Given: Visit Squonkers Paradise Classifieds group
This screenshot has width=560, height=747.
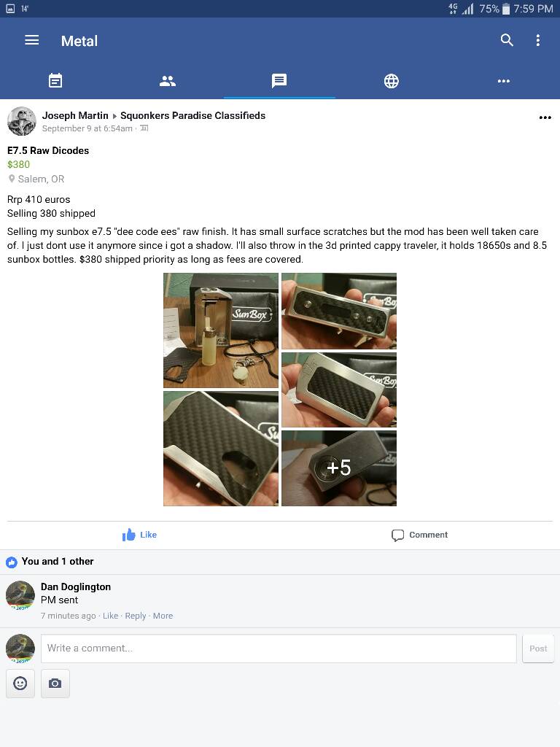Looking at the screenshot, I should point(192,115).
